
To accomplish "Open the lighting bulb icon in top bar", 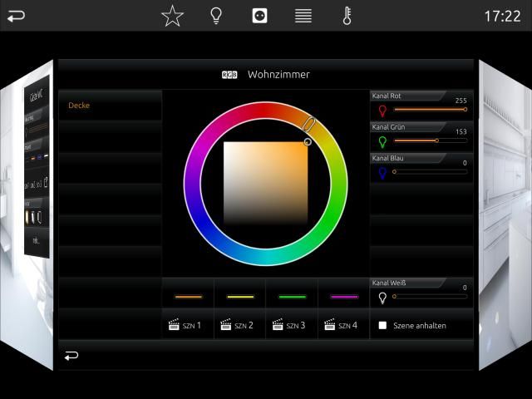I will click(x=216, y=16).
